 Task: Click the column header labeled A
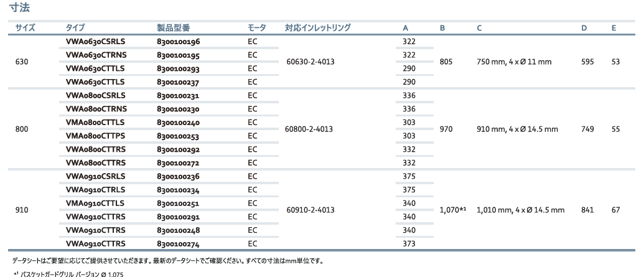click(405, 29)
